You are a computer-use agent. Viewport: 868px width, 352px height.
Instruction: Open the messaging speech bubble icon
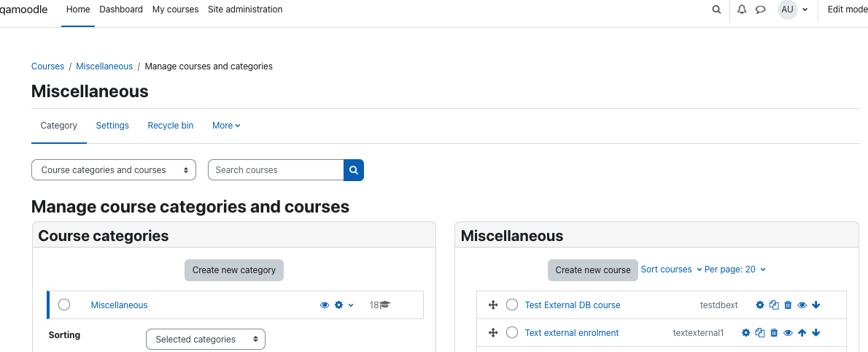coord(761,9)
